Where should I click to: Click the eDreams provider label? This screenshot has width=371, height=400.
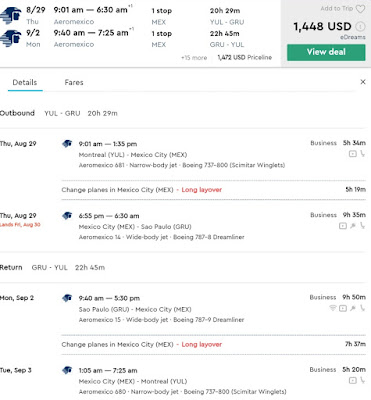(353, 37)
